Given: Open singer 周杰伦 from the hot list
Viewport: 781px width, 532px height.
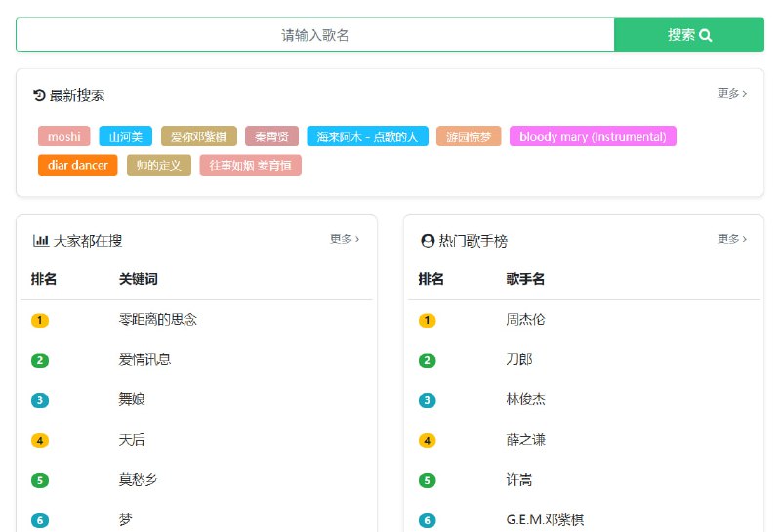Looking at the screenshot, I should point(525,320).
